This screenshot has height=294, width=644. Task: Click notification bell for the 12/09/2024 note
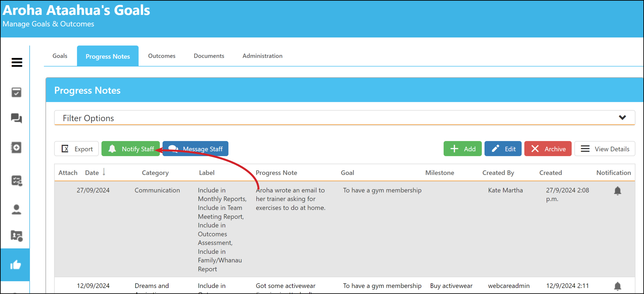[x=617, y=286]
